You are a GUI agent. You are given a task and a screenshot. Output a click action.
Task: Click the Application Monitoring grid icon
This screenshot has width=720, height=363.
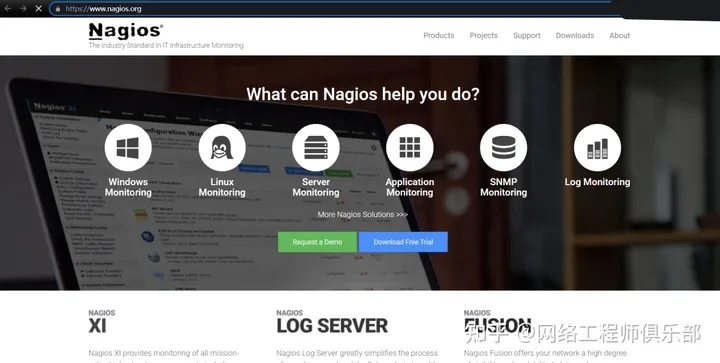410,148
